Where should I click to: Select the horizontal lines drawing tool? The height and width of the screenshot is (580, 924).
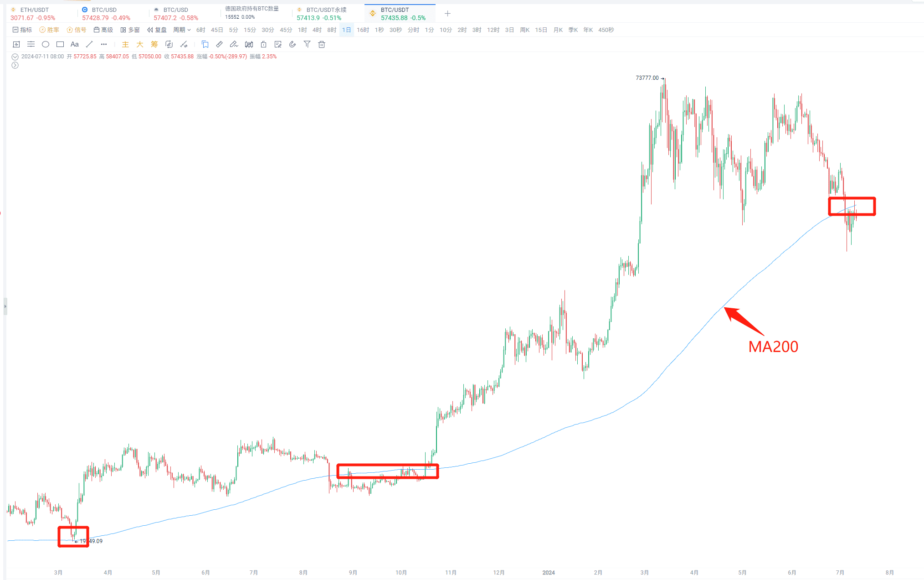point(31,44)
